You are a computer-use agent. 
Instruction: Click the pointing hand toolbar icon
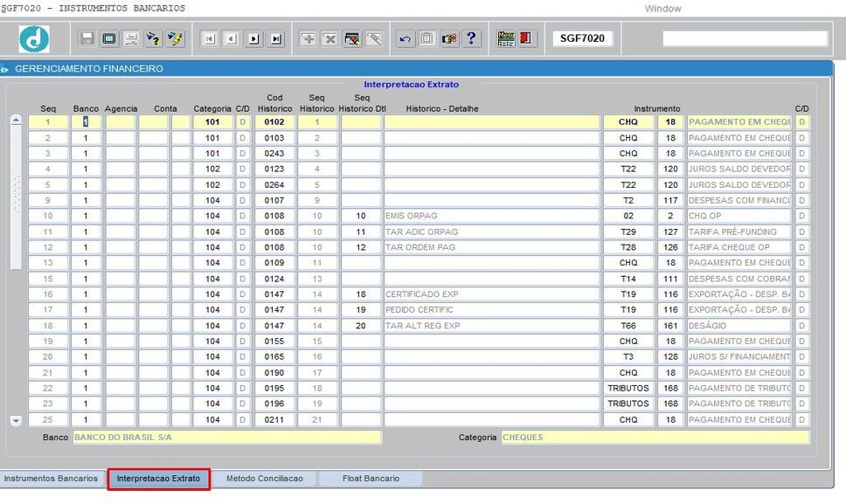coord(449,38)
